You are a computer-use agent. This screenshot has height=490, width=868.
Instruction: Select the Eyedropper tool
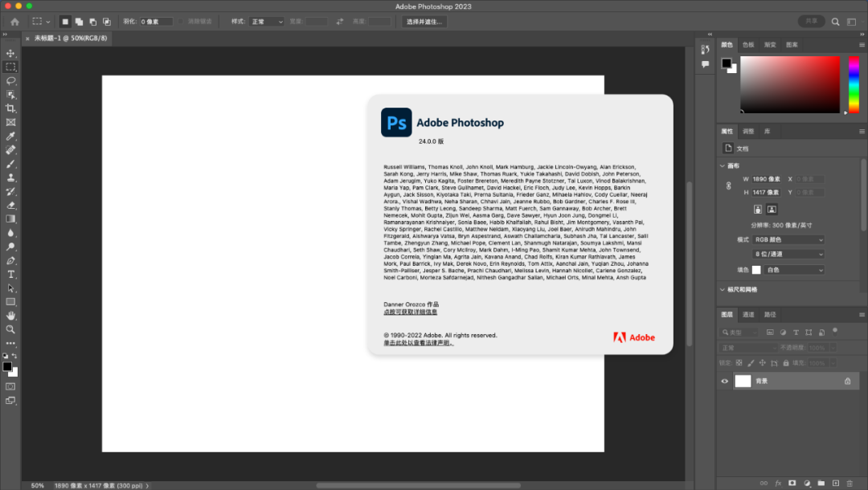(x=10, y=136)
